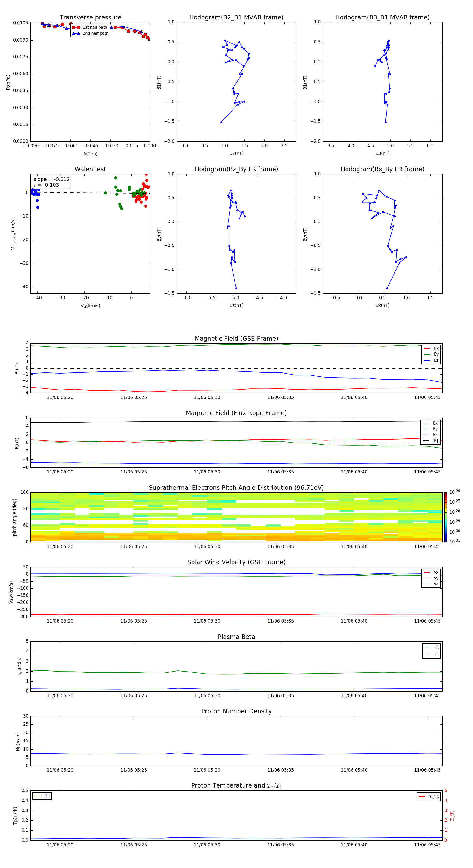Click 'Magnetic Field (GSE Frame)' title
The width and height of the screenshot is (473, 868).
tap(236, 339)
